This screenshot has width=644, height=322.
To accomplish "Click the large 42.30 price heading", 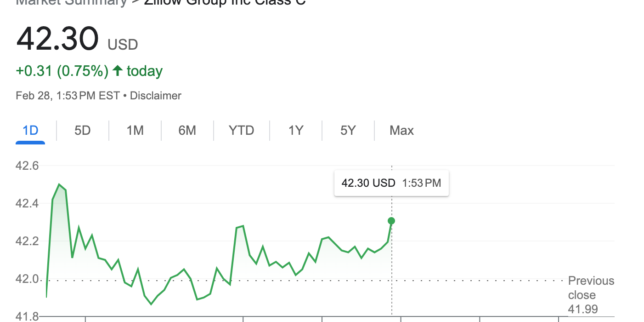I will (57, 39).
